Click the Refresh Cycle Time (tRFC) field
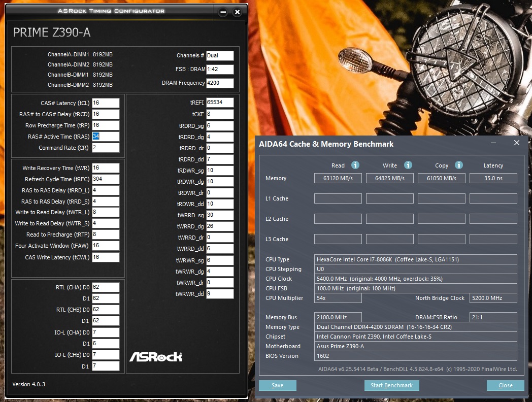Image resolution: width=532 pixels, height=402 pixels. [x=106, y=179]
